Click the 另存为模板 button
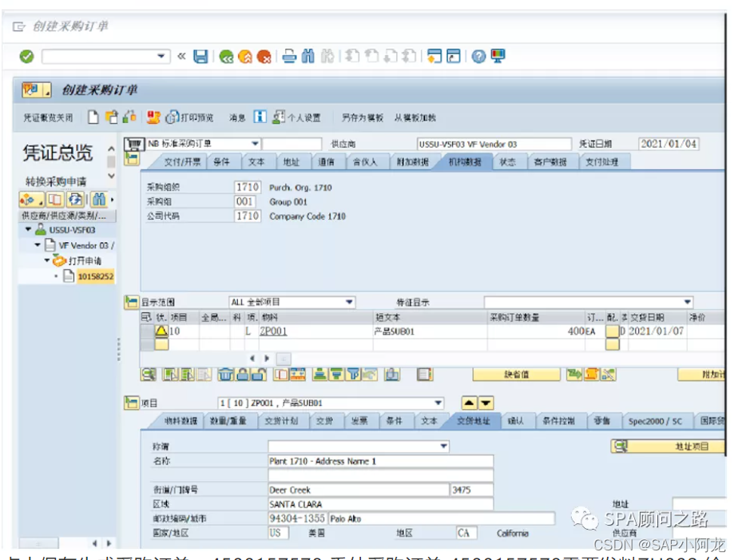738x560 pixels. (x=363, y=117)
